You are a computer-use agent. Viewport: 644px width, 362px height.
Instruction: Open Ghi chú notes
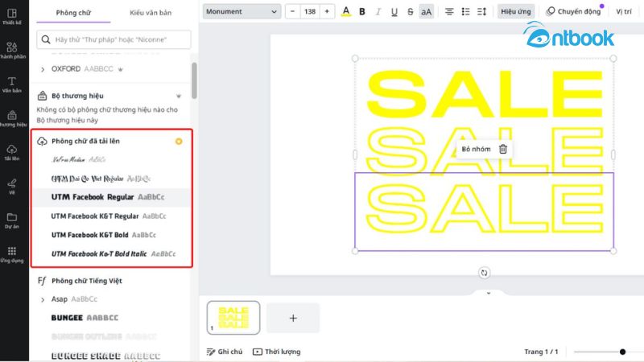(x=225, y=352)
